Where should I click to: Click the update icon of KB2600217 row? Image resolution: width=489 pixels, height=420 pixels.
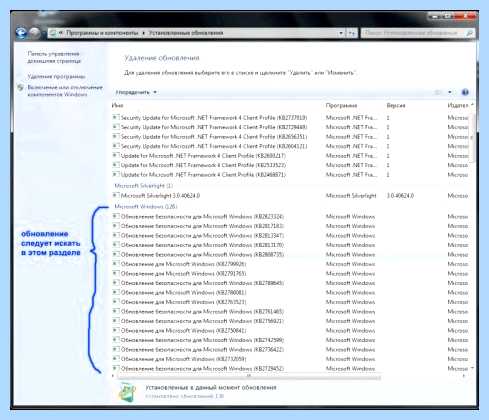click(115, 155)
